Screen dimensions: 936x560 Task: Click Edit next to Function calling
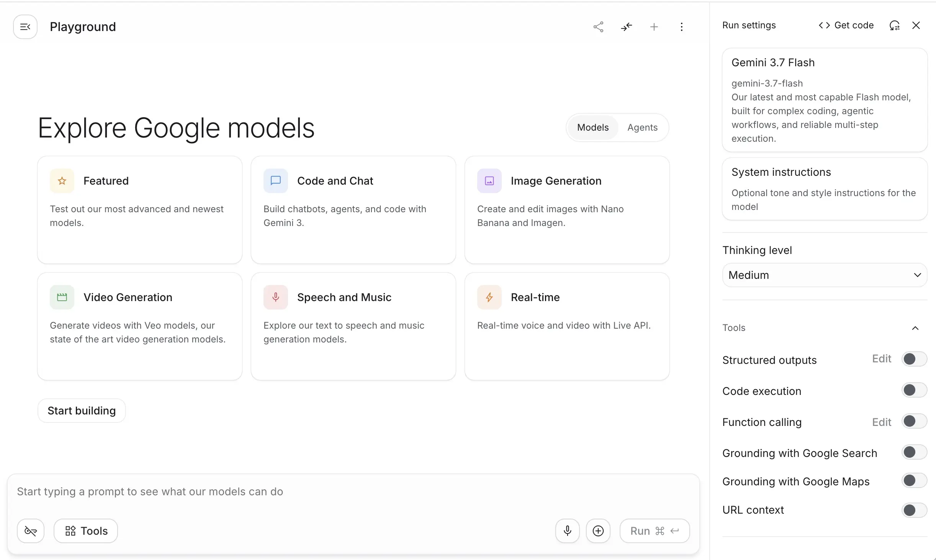coord(882,422)
